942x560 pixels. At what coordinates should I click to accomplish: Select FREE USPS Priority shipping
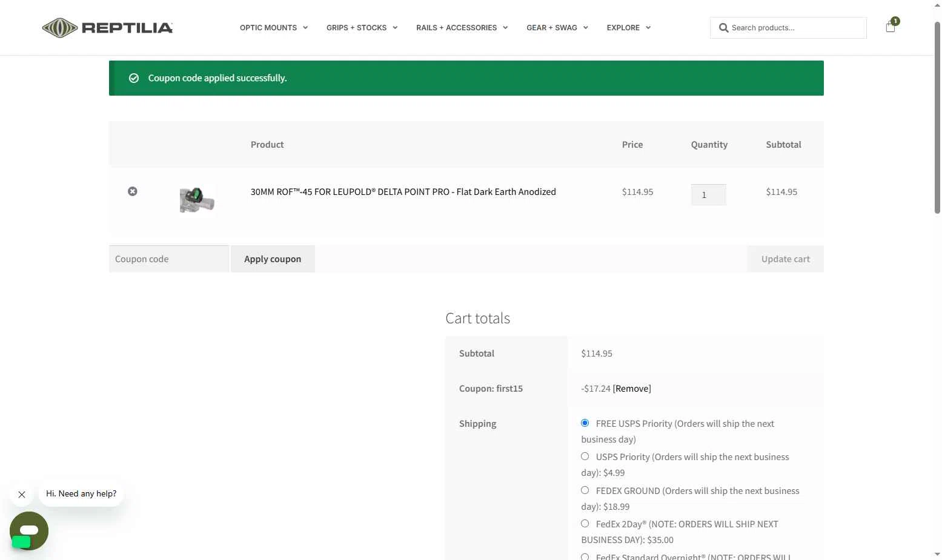coord(585,423)
